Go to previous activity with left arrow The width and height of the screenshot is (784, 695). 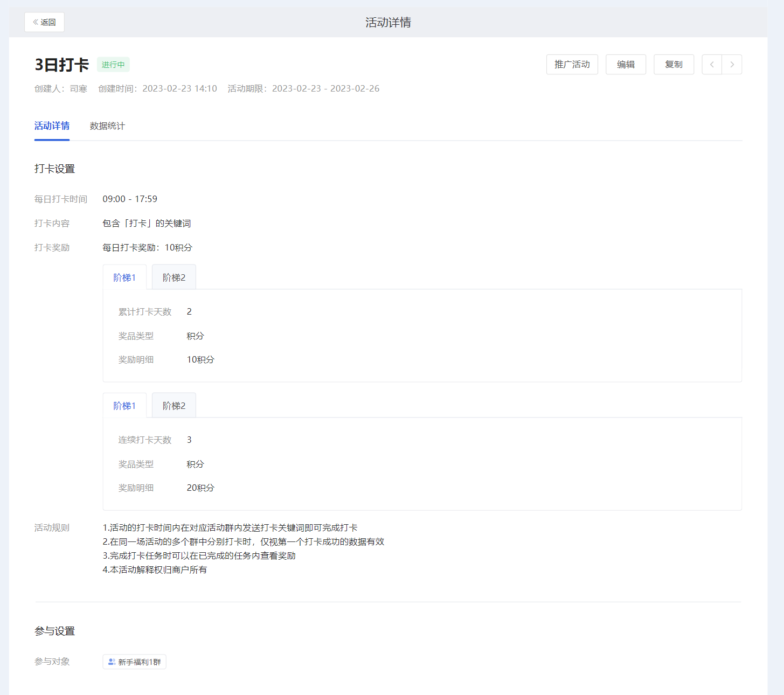712,65
